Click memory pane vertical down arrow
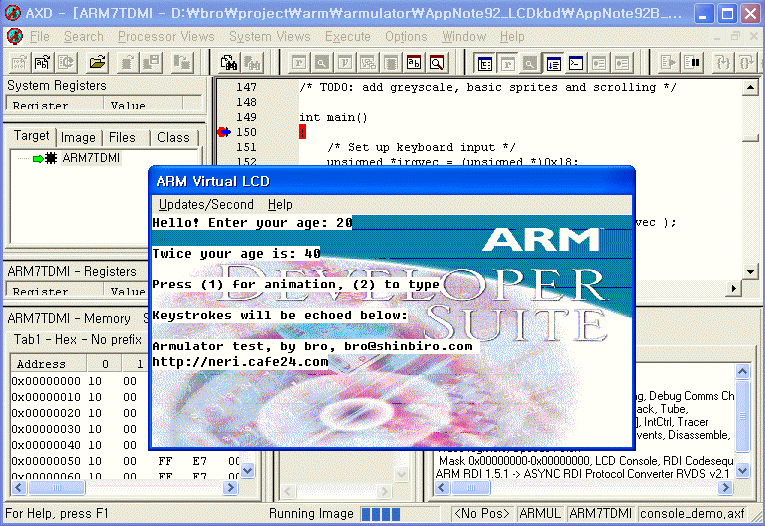 248,470
